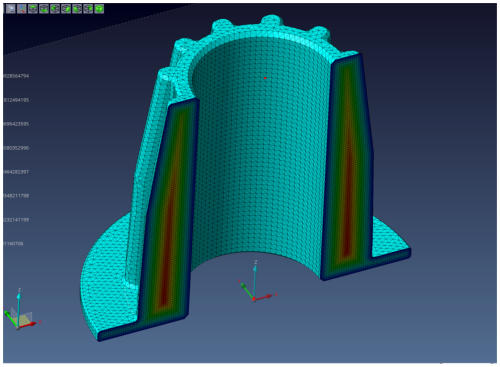Click the red X arrow of corner triad
Image resolution: width=500 pixels, height=367 pixels.
pos(29,324)
